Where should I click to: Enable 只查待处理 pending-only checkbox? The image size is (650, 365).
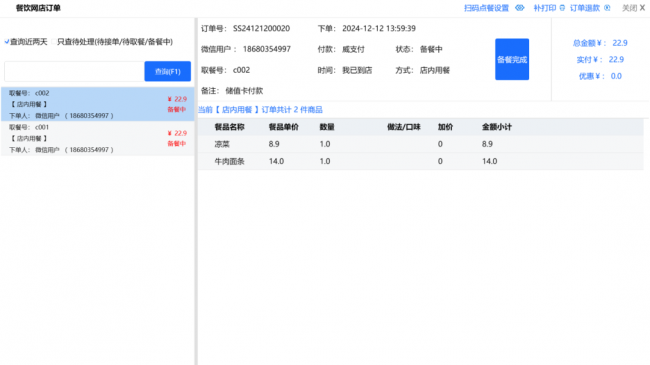[53, 42]
